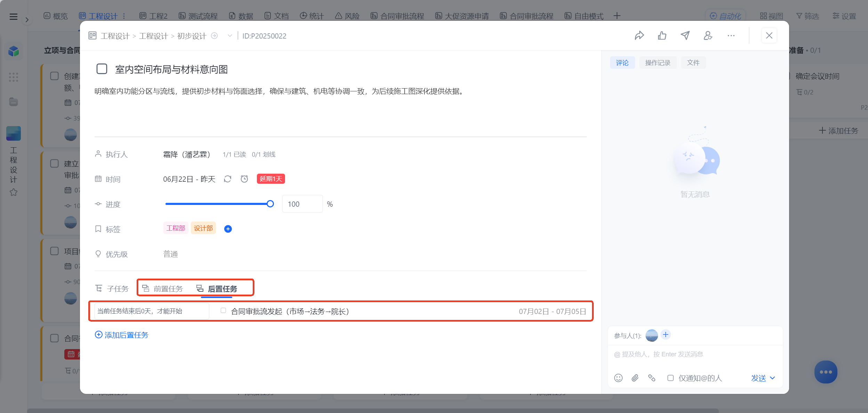Click the share arrow icon in dialog header
This screenshot has height=413, width=868.
click(x=639, y=36)
